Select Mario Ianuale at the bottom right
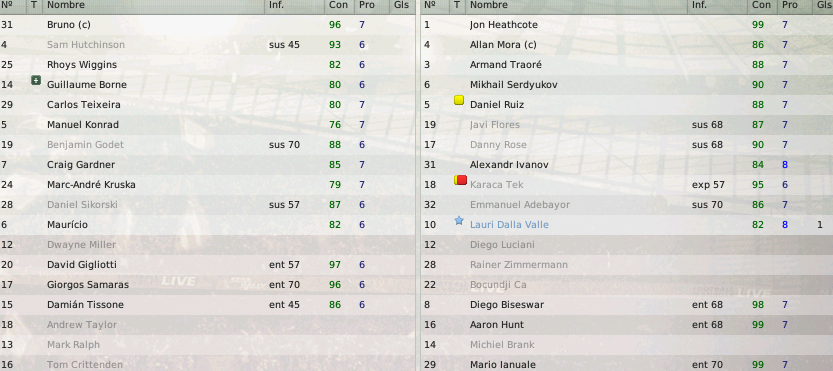This screenshot has height=371, width=833. [x=627, y=365]
